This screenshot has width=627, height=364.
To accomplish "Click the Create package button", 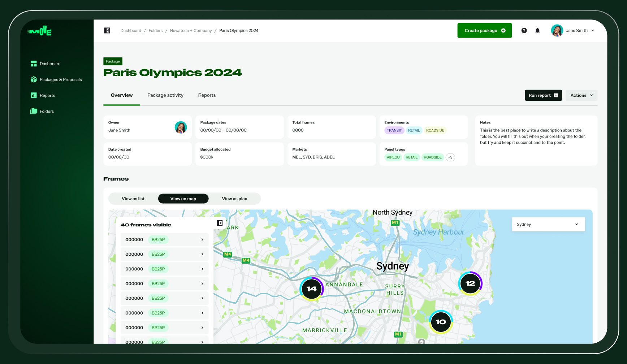I will (484, 31).
